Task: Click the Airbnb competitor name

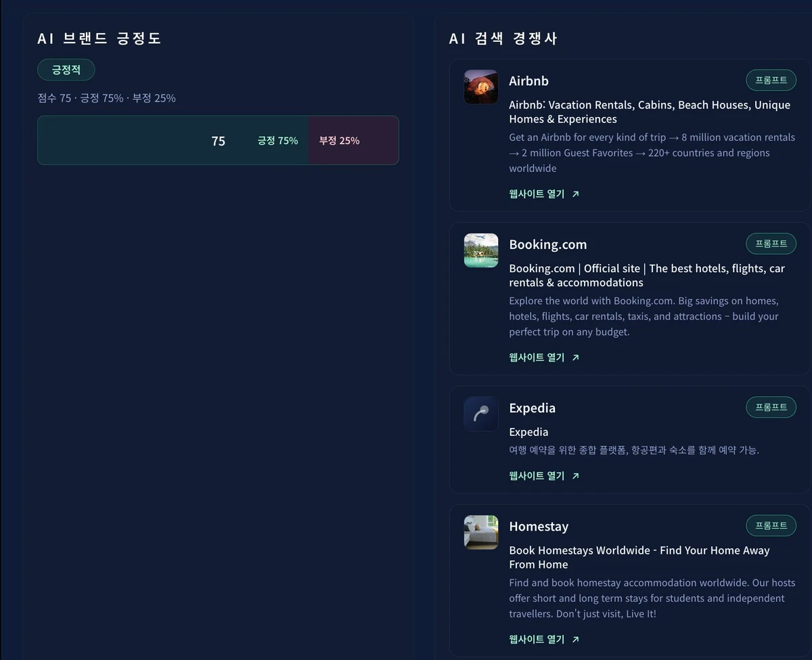Action: click(x=529, y=81)
